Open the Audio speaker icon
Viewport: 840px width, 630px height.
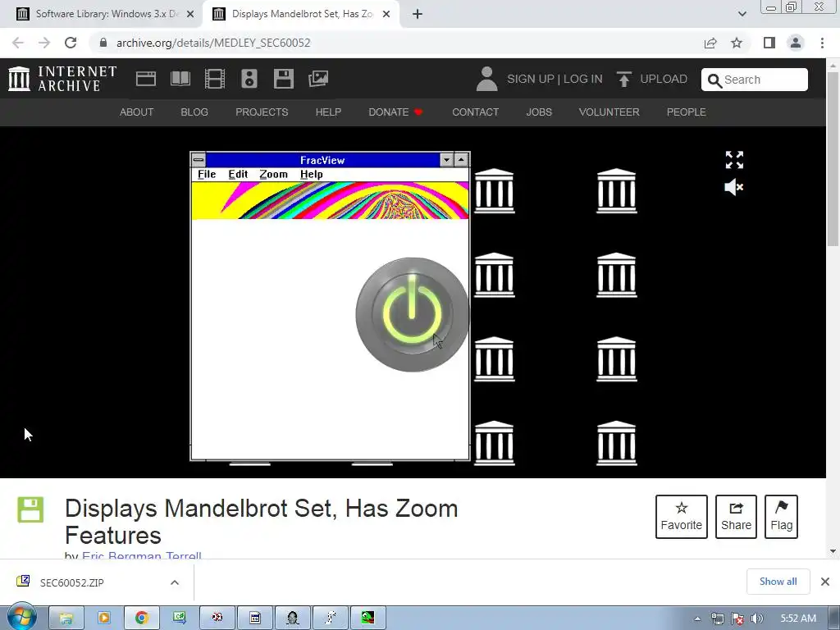(x=249, y=79)
